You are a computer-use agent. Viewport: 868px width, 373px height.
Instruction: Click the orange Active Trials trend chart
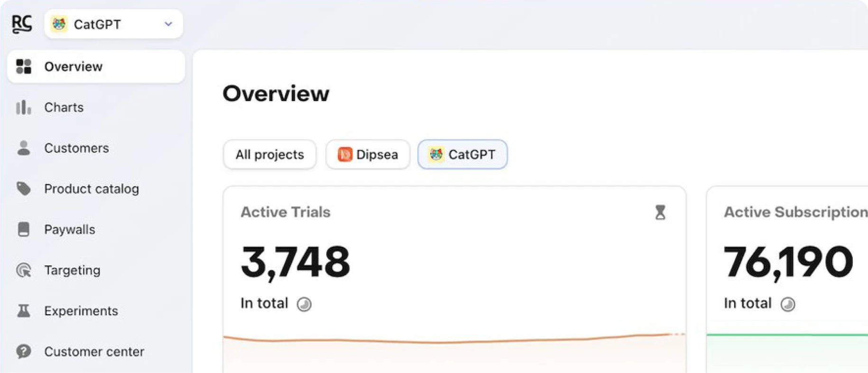[x=454, y=353]
